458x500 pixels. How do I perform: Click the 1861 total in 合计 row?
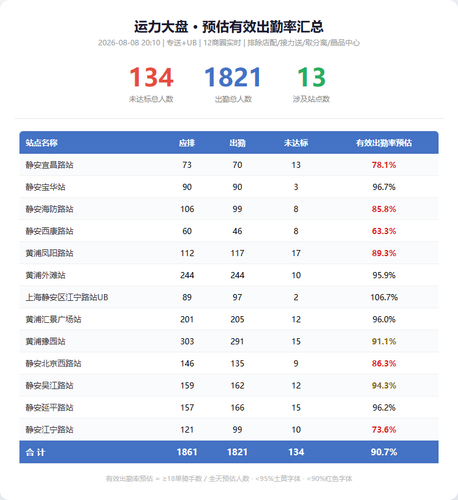(x=187, y=452)
